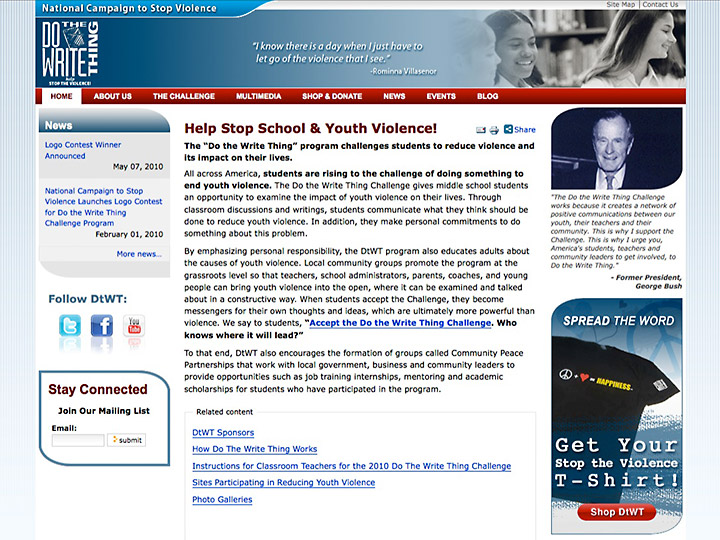Click the email this page icon
The width and height of the screenshot is (720, 540).
point(480,130)
